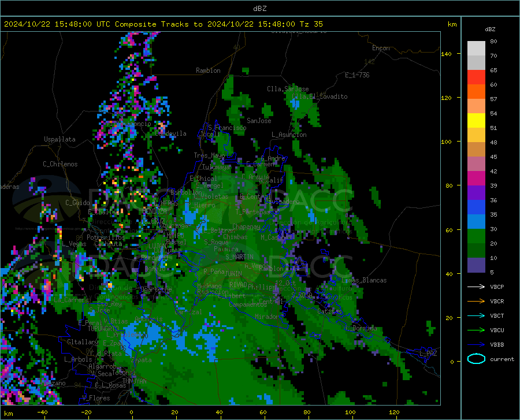Click the C_Guido map label
The width and height of the screenshot is (520, 420).
[x=77, y=203]
